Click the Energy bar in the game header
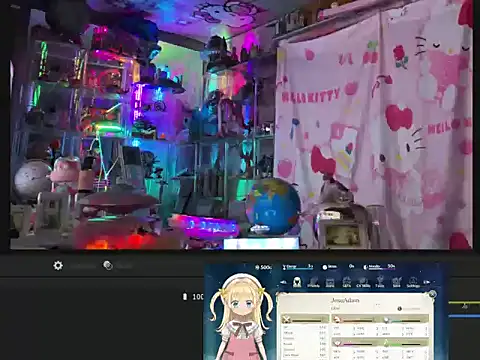The width and height of the screenshot is (480, 360). pyautogui.click(x=298, y=267)
